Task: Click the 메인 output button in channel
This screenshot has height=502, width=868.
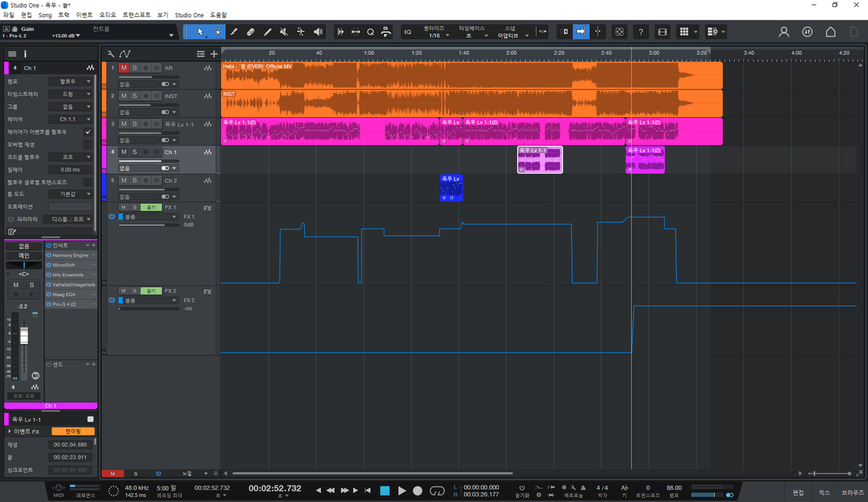Action: (24, 255)
